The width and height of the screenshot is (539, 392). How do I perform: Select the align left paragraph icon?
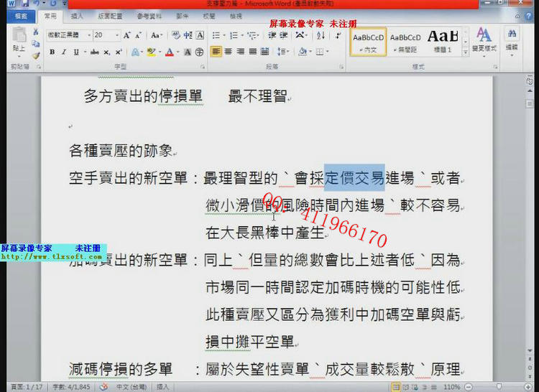[216, 52]
